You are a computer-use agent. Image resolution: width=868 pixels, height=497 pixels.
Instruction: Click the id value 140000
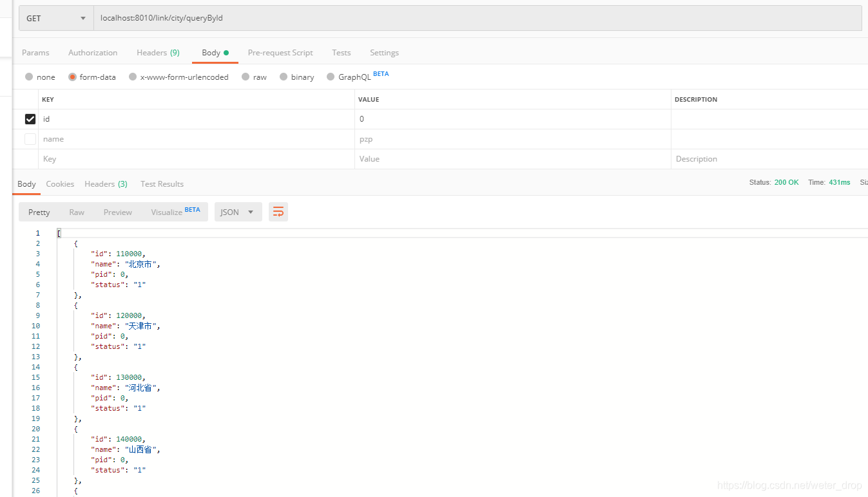pos(129,439)
